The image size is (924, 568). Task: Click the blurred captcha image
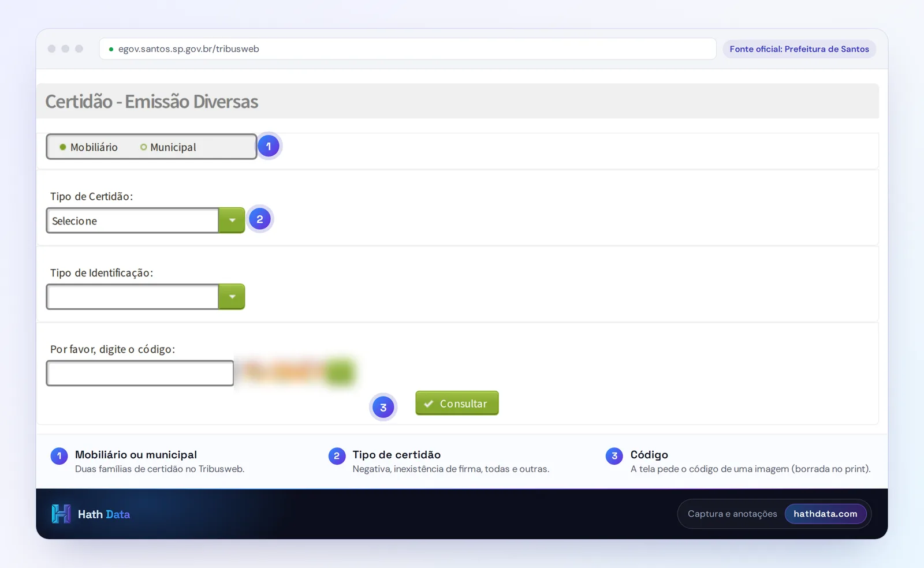click(297, 372)
